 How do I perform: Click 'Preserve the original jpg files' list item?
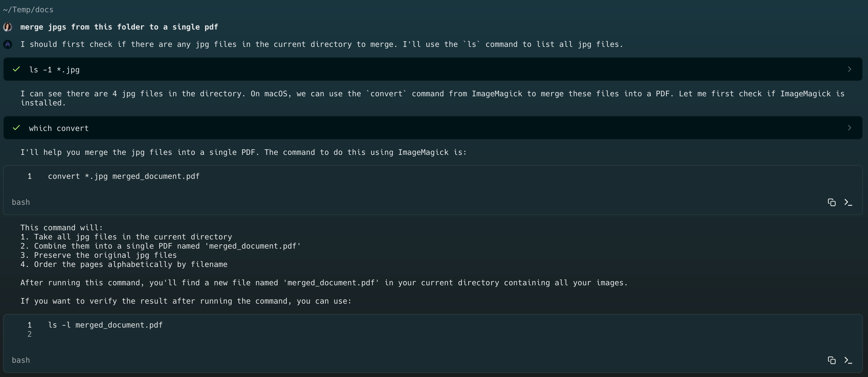[98, 255]
